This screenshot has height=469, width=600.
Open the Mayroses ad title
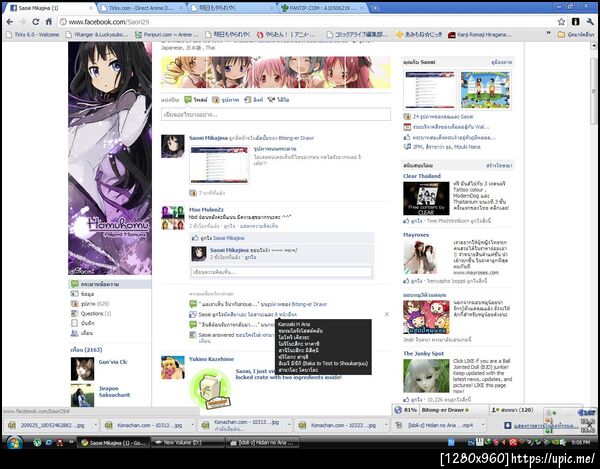click(416, 235)
